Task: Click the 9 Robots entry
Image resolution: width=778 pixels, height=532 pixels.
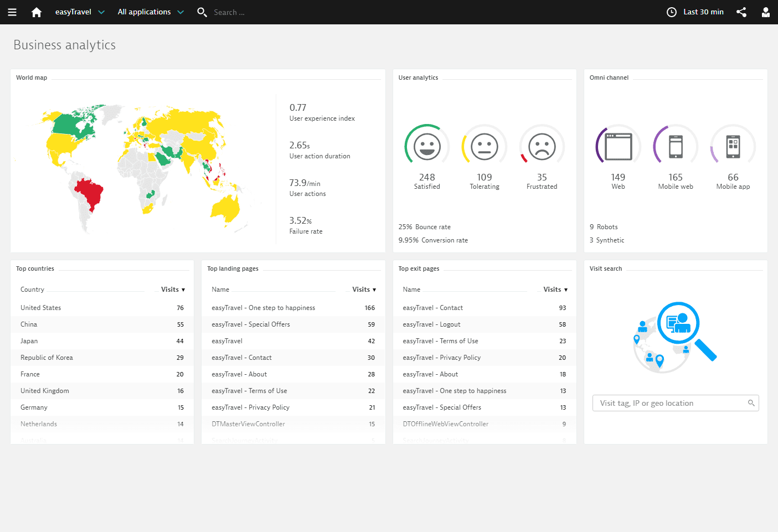Action: pos(604,227)
